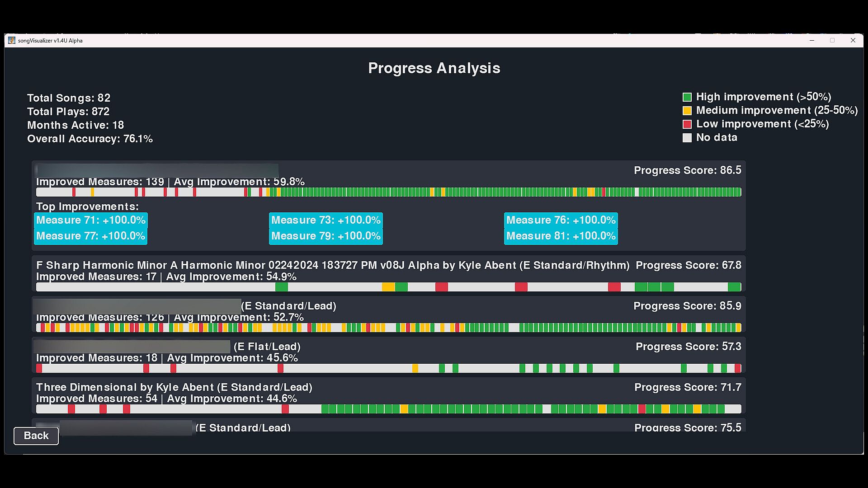Screen dimensions: 868x488
Task: Click the measure bar of the 86.5 score song
Action: pos(389,192)
